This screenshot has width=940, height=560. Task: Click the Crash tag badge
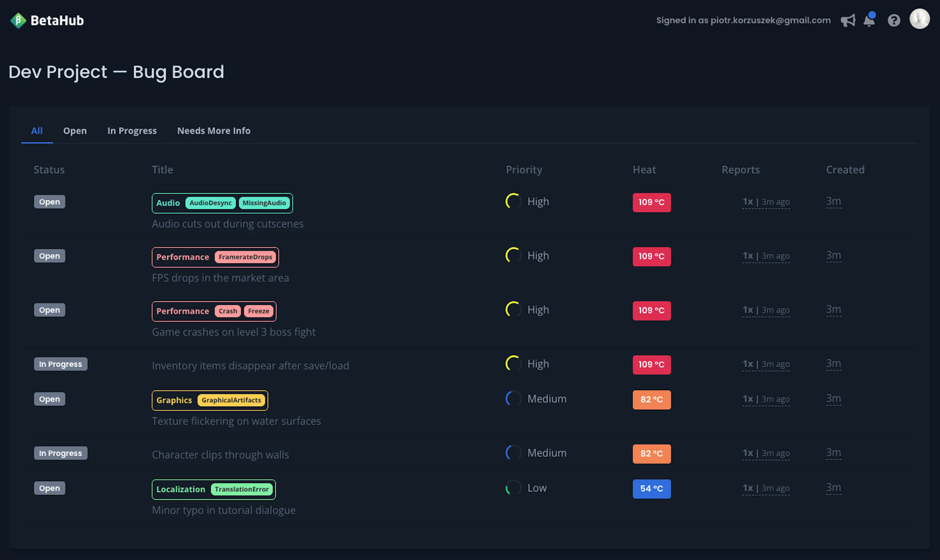[x=227, y=311]
